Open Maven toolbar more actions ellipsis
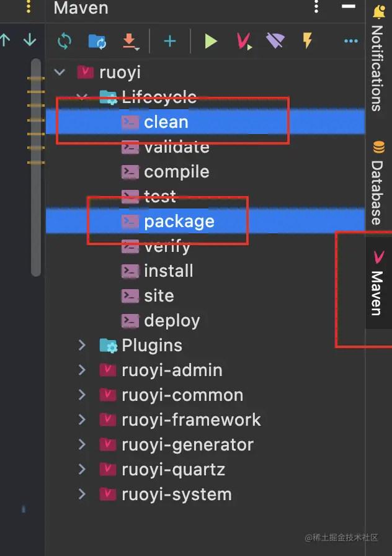Screen dimensions: 392x556 (351, 42)
